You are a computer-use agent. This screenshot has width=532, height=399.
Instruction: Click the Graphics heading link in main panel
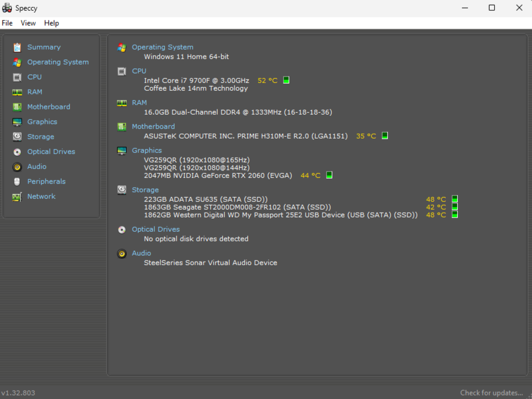pyautogui.click(x=147, y=150)
